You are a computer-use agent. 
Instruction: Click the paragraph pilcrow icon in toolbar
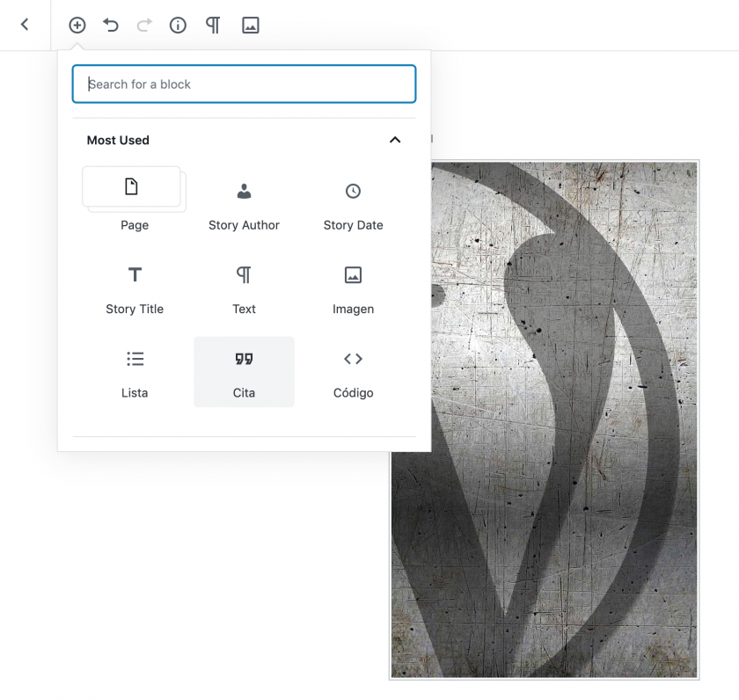tap(213, 25)
